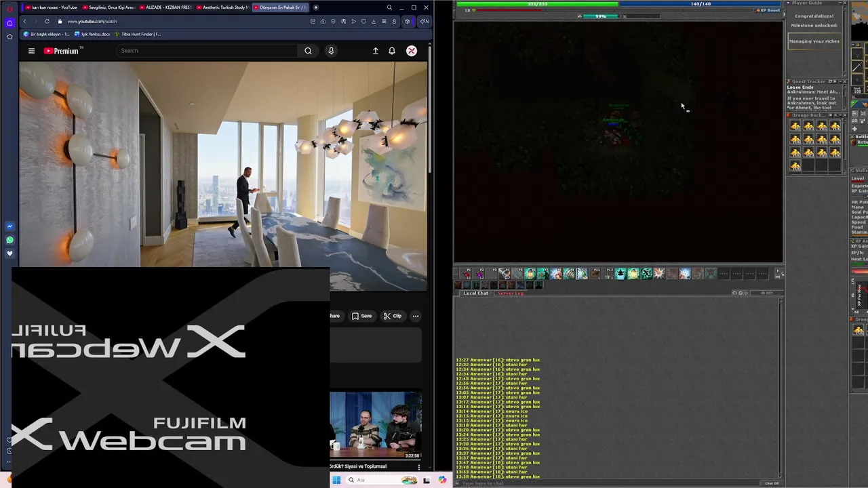Click the Windows Start button

[336, 480]
